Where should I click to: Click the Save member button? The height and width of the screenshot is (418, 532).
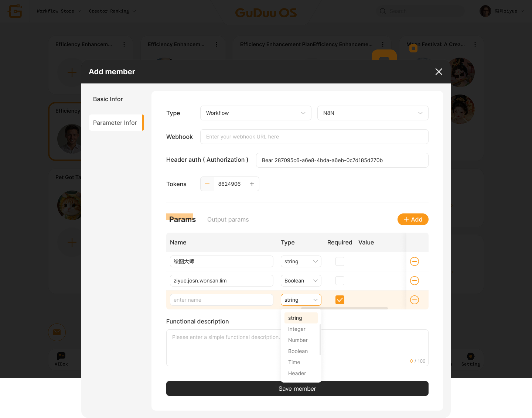(297, 388)
